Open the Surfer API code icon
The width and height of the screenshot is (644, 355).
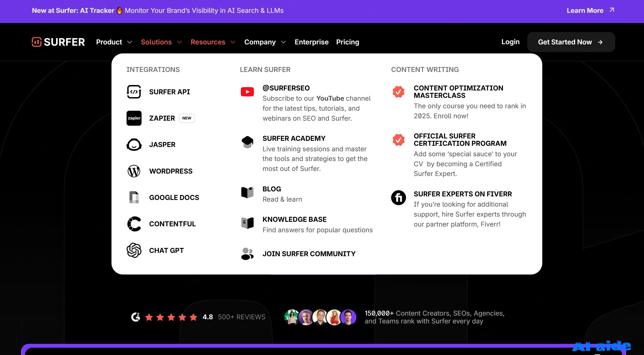click(134, 92)
